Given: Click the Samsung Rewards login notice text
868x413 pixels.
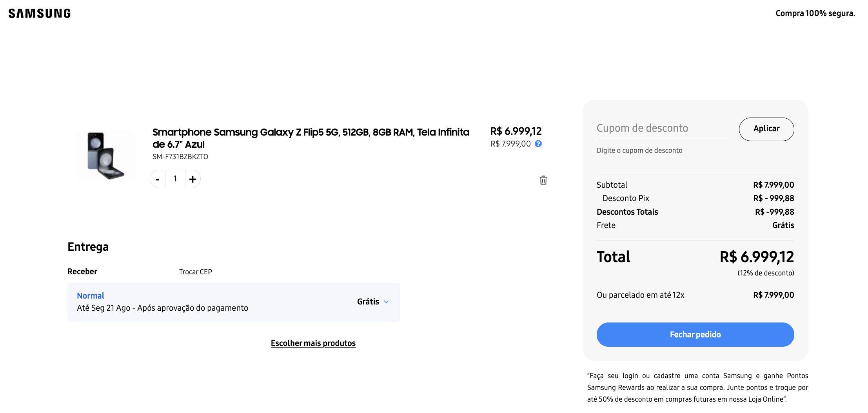Looking at the screenshot, I should [697, 388].
